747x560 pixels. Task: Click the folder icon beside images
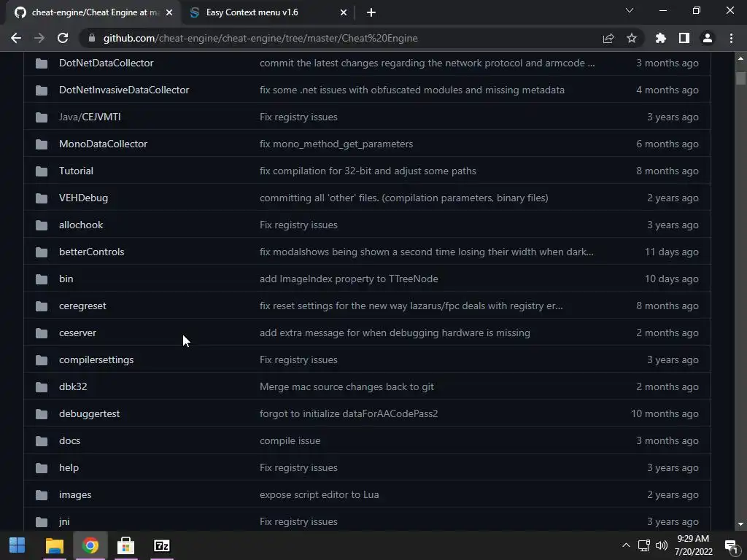[x=42, y=495]
